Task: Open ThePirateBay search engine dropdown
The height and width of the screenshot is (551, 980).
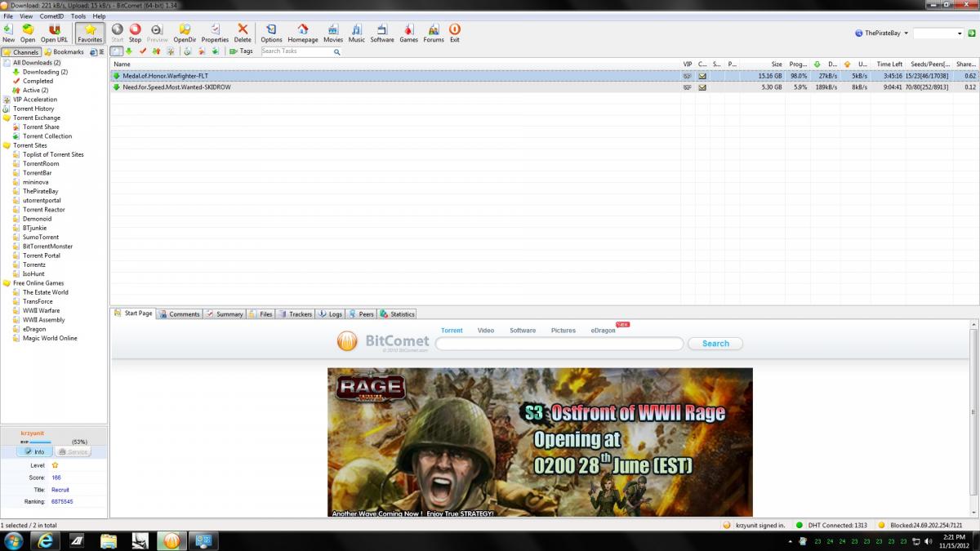Action: point(881,33)
